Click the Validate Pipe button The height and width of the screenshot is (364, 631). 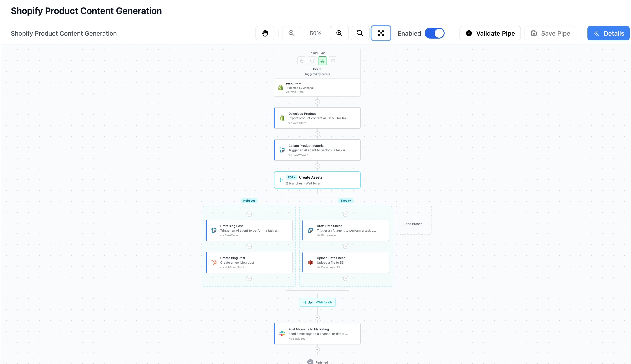490,33
